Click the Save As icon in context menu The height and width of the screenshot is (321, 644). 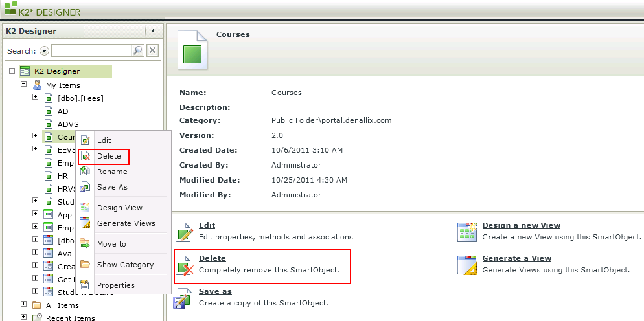click(85, 187)
